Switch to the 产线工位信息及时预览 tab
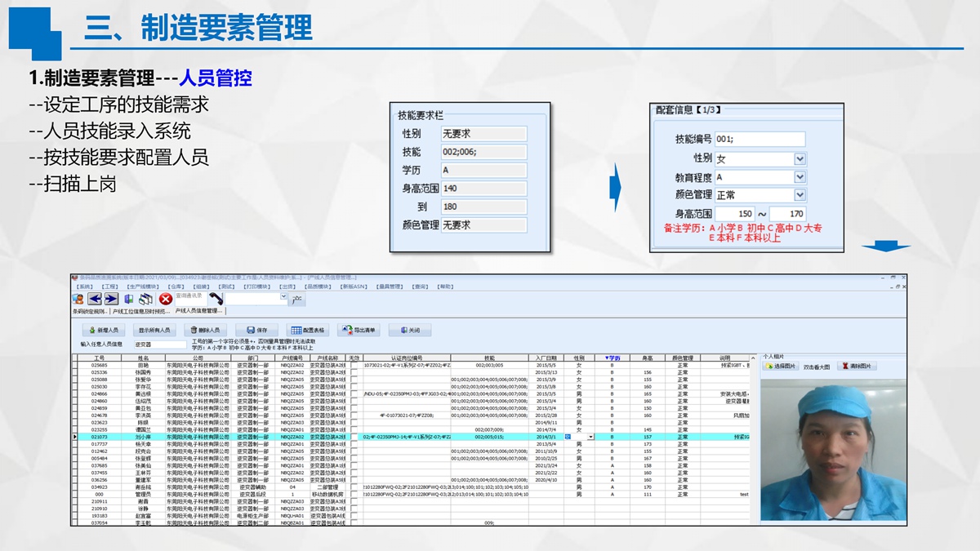Viewport: 980px width, 551px height. click(x=140, y=311)
